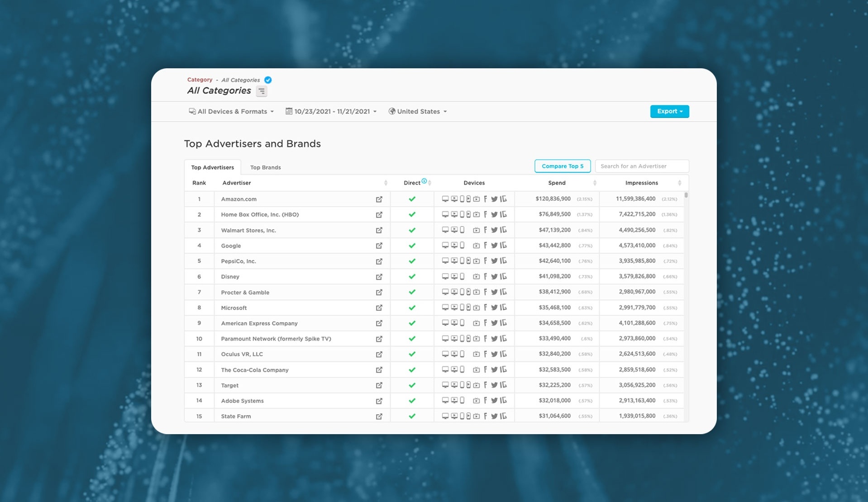Click the Category breadcrumb link
The height and width of the screenshot is (502, 868).
[200, 80]
